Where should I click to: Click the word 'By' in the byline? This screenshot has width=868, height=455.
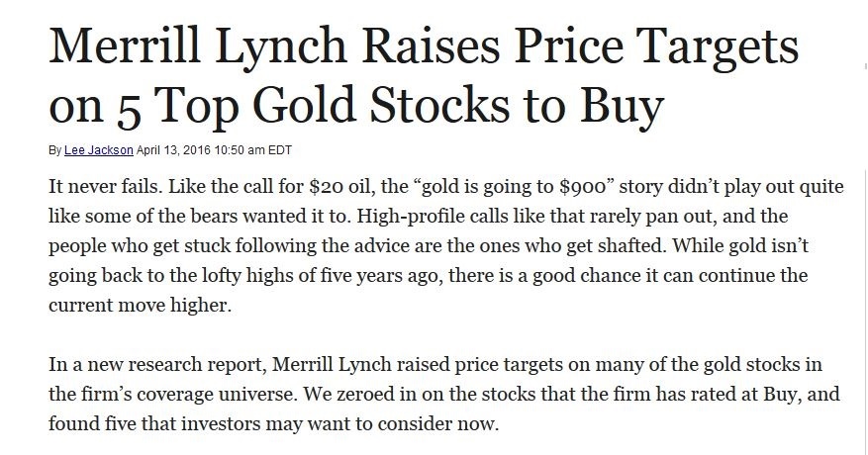[x=53, y=150]
